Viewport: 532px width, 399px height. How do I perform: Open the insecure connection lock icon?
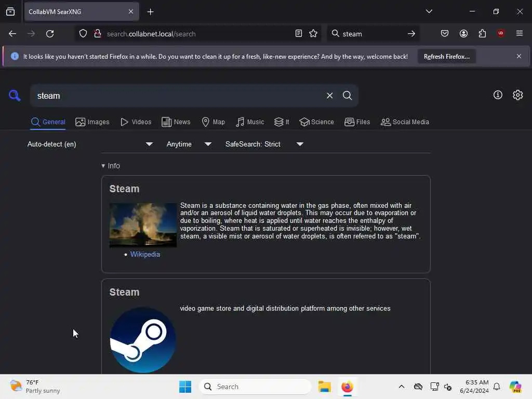pyautogui.click(x=98, y=34)
